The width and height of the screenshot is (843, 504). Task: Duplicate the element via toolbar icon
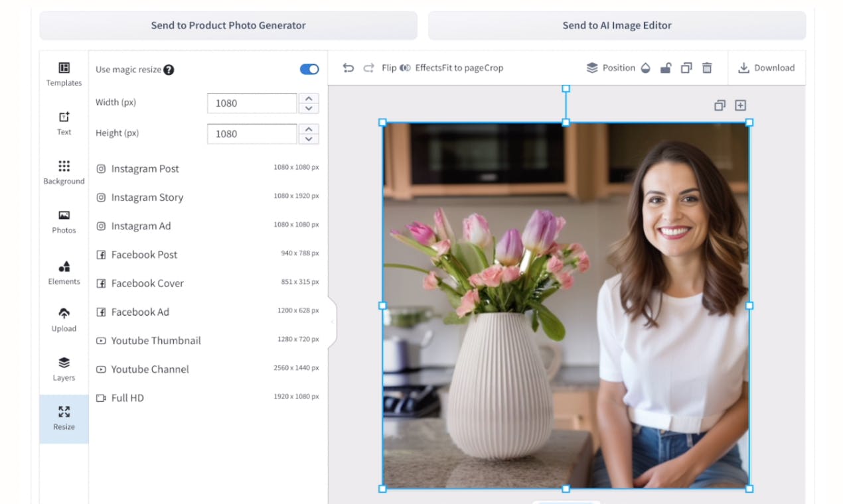pyautogui.click(x=686, y=68)
